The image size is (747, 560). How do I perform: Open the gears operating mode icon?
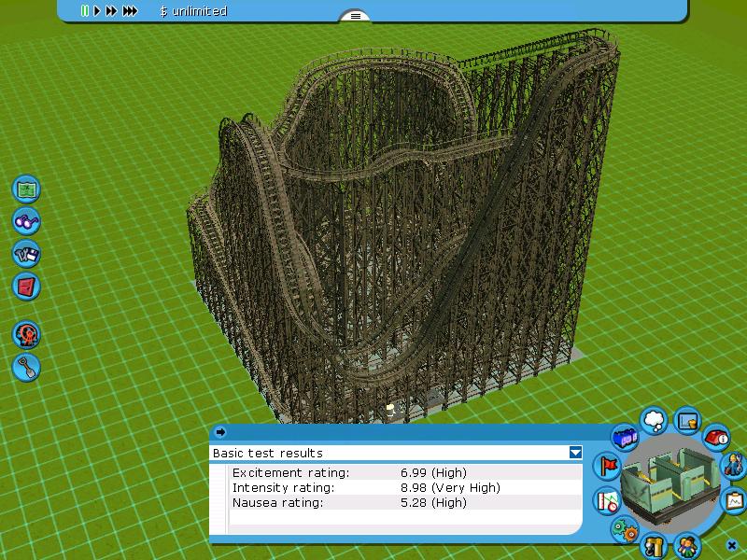[625, 529]
